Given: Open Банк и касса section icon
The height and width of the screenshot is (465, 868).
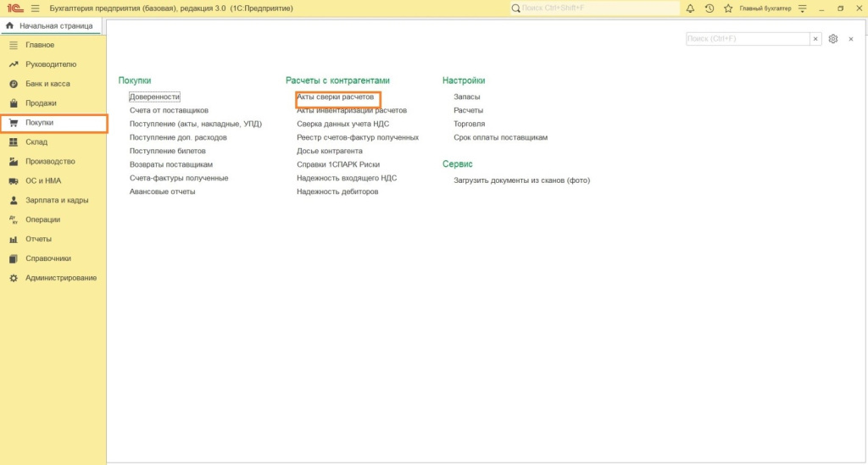Looking at the screenshot, I should click(14, 84).
